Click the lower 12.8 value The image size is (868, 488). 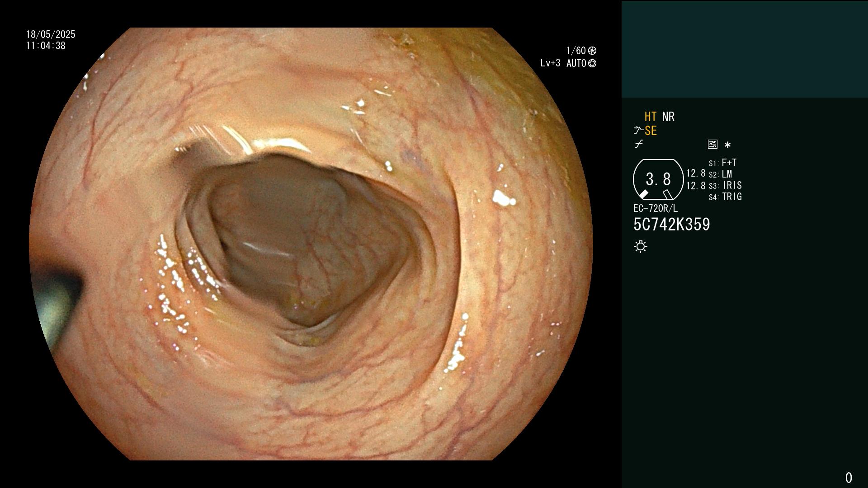tap(696, 186)
